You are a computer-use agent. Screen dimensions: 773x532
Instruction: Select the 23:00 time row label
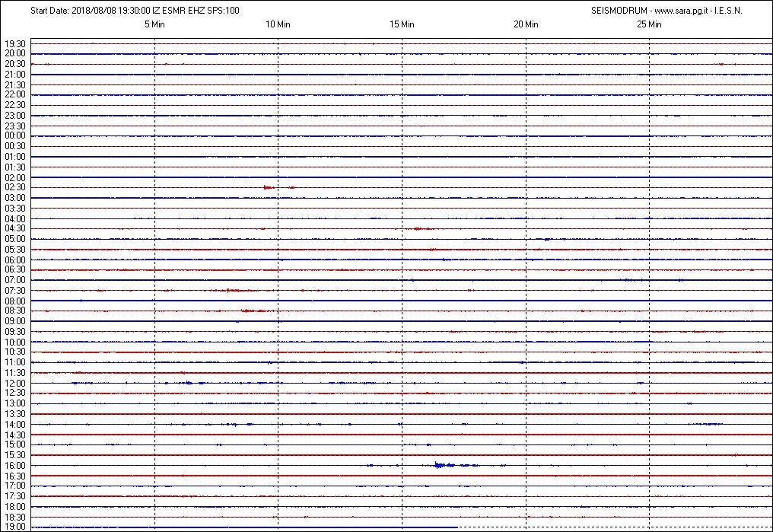[15, 116]
